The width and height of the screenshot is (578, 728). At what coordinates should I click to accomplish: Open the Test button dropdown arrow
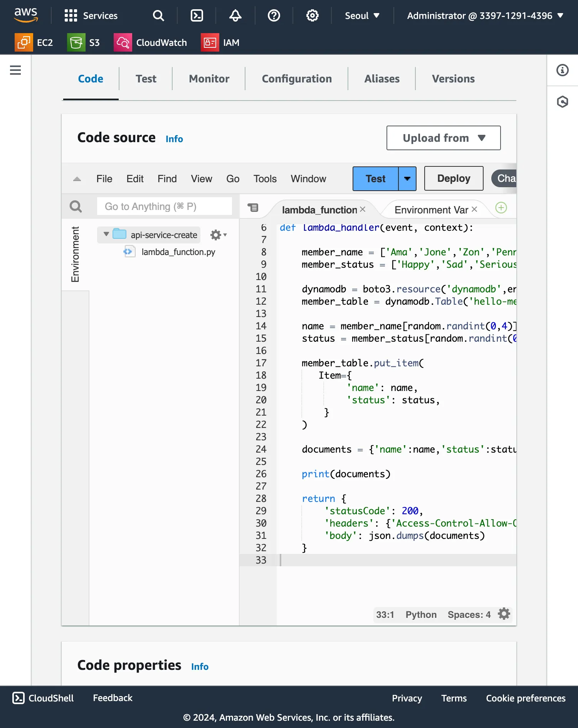(x=407, y=179)
